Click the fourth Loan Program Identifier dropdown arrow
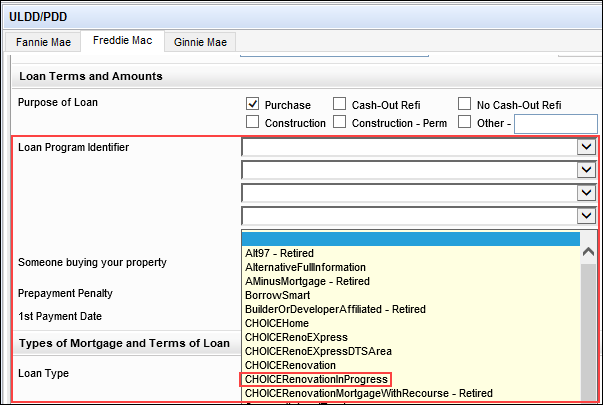This screenshot has height=405, width=603. click(x=586, y=215)
